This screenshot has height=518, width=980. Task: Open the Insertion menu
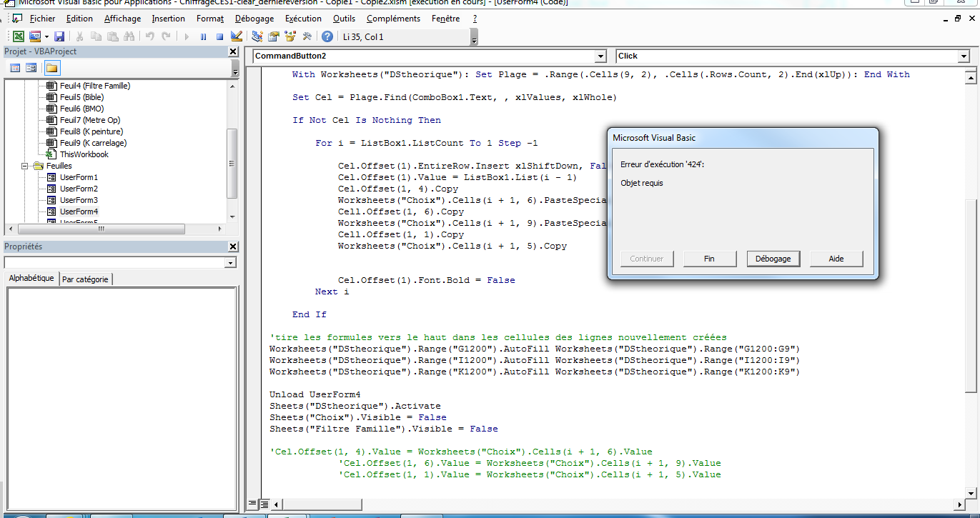[169, 19]
